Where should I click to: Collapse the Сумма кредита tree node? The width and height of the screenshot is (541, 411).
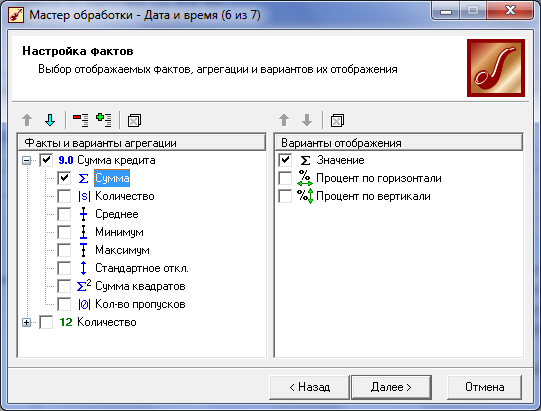[27, 160]
